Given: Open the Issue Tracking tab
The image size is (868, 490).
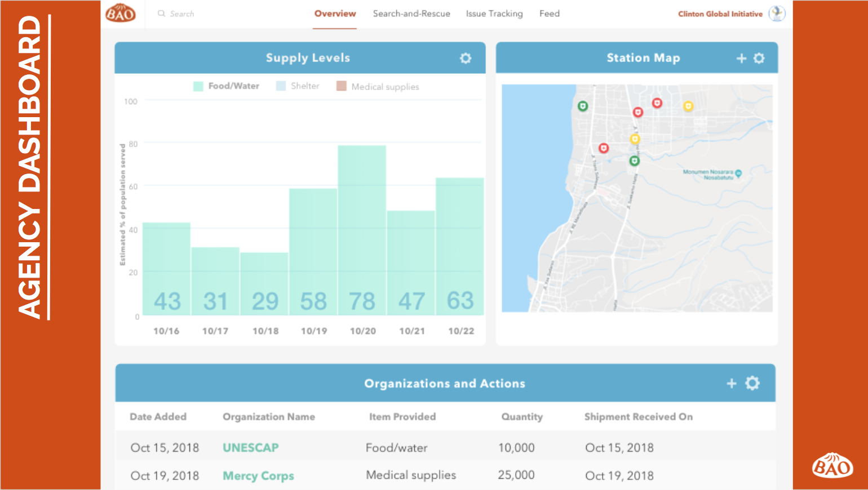Looking at the screenshot, I should coord(494,14).
